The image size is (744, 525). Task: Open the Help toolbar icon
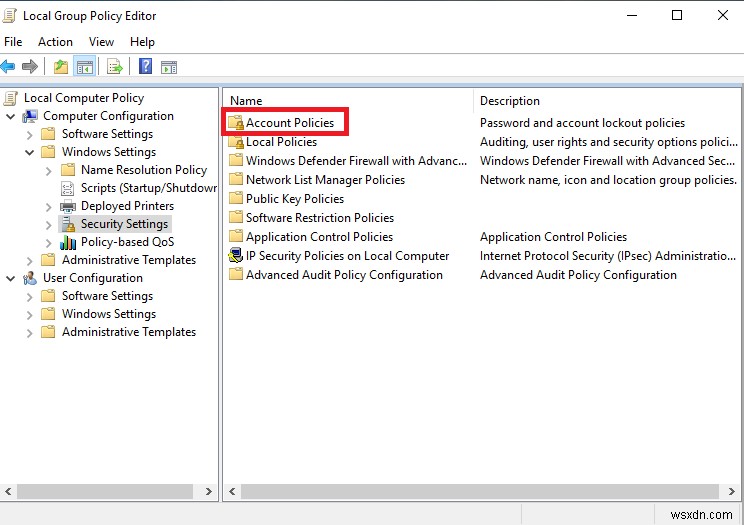(x=145, y=66)
